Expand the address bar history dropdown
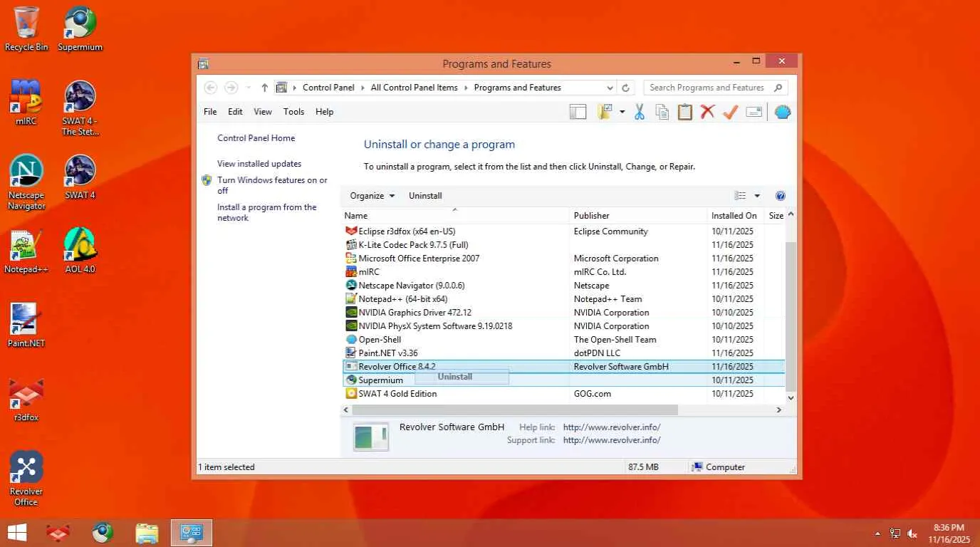Viewport: 980px width, 547px height. [x=610, y=88]
